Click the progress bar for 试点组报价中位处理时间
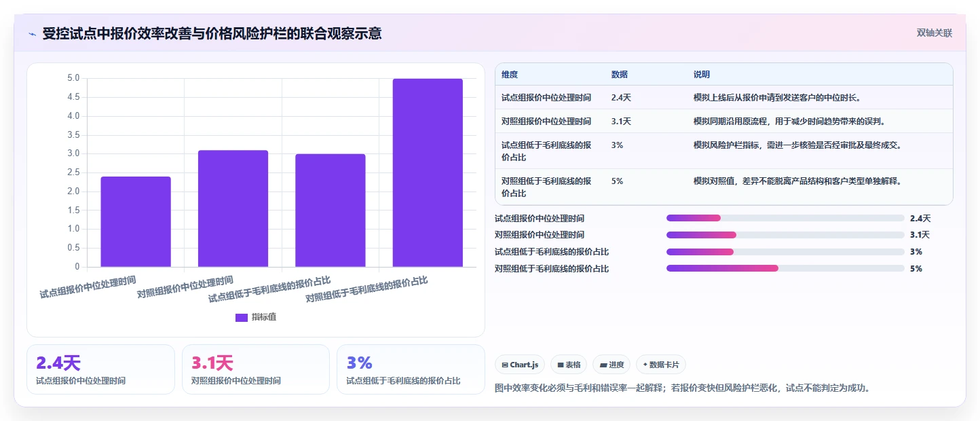This screenshot has width=980, height=421. [x=785, y=218]
